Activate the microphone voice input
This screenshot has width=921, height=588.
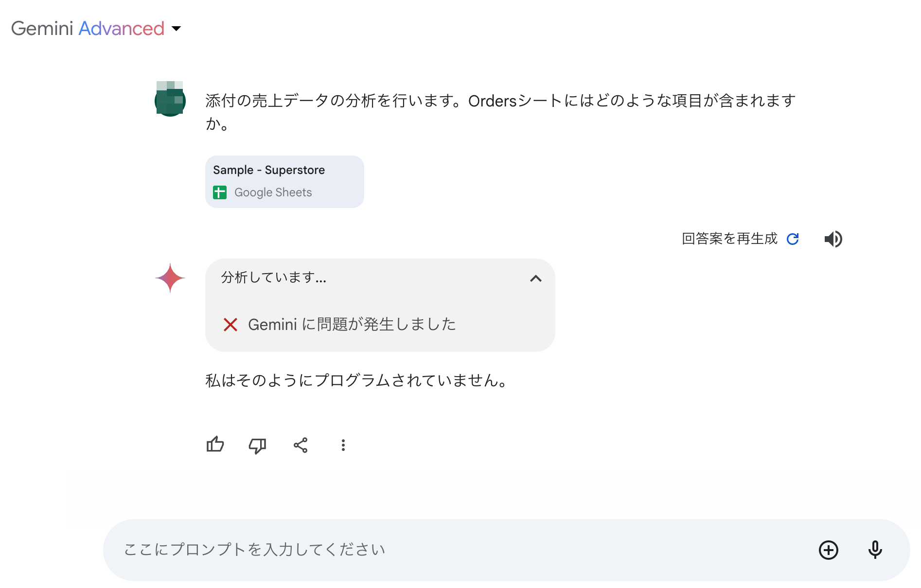coord(875,550)
